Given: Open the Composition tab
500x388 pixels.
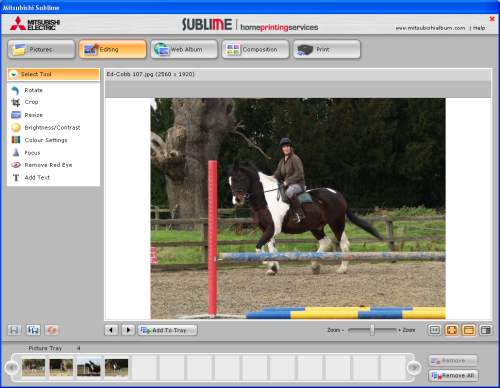Looking at the screenshot, I should [255, 49].
